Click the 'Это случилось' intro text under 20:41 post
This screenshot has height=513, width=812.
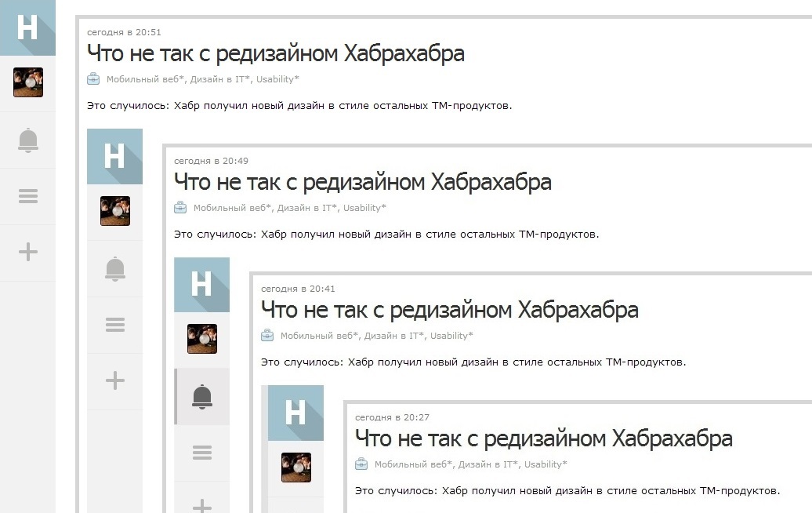[x=473, y=362]
